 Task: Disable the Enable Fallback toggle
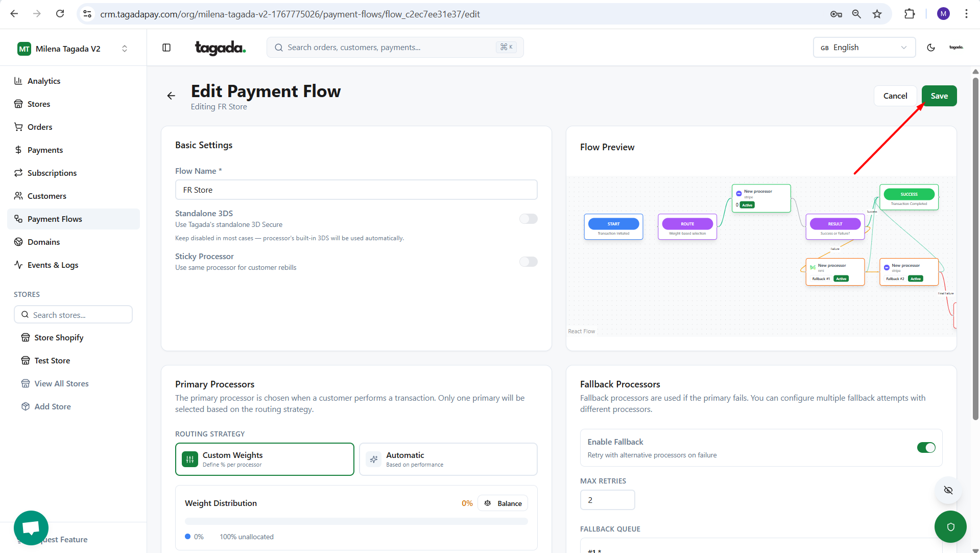(926, 448)
